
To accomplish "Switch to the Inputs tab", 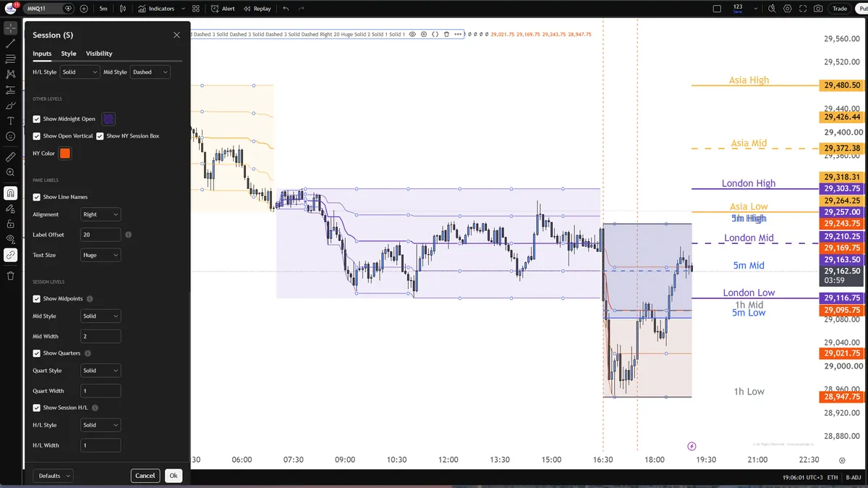I will (x=42, y=54).
